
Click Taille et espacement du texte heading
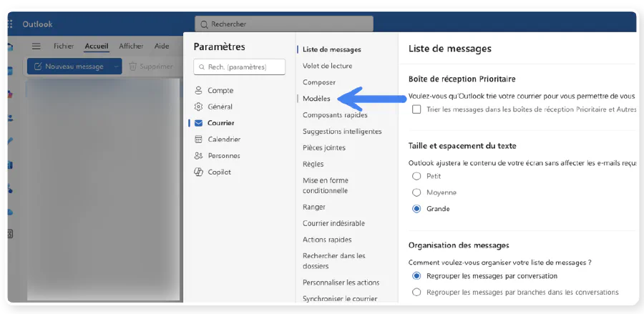[462, 146]
